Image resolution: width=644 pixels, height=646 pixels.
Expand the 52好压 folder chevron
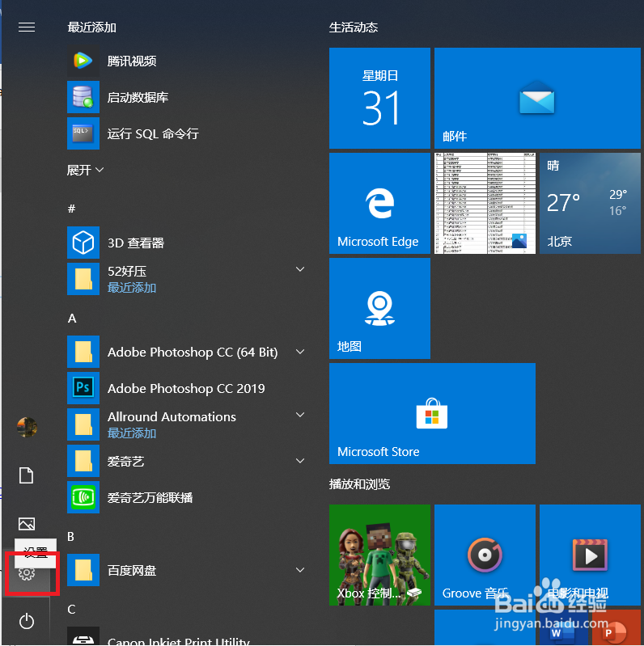pos(300,269)
